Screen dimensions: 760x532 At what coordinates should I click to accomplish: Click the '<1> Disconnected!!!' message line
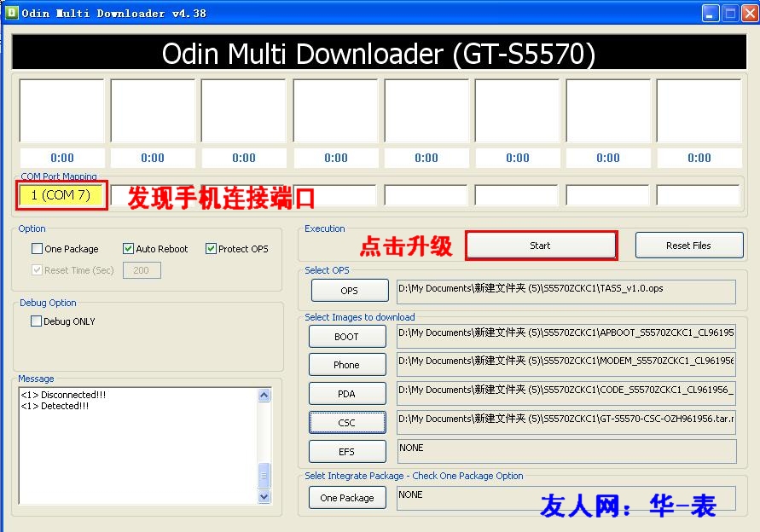pos(63,395)
